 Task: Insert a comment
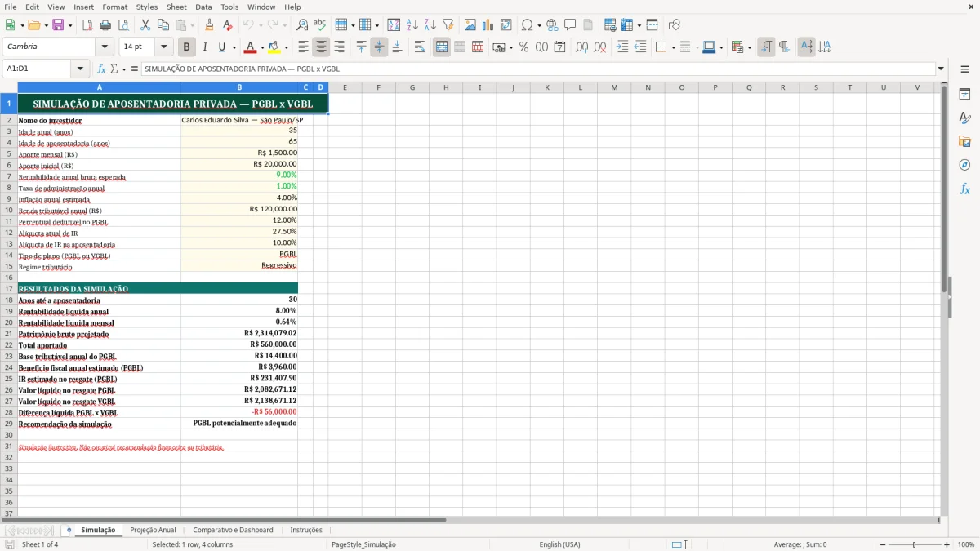point(570,25)
